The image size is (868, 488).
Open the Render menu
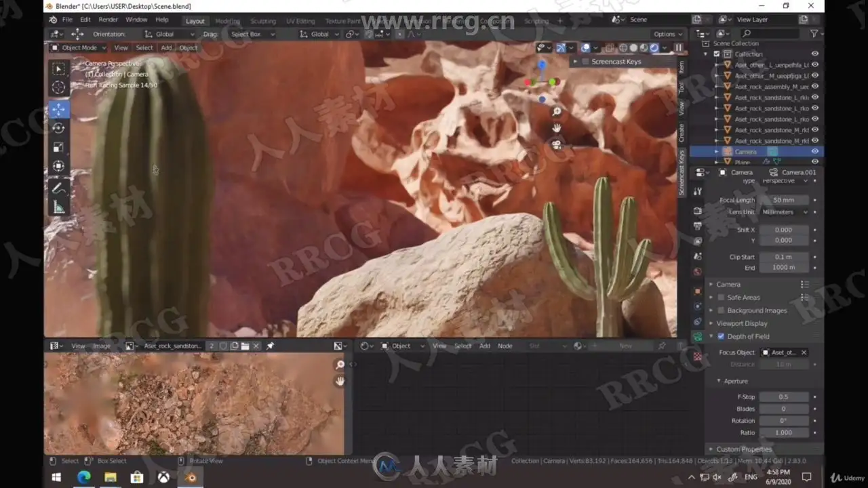[108, 20]
